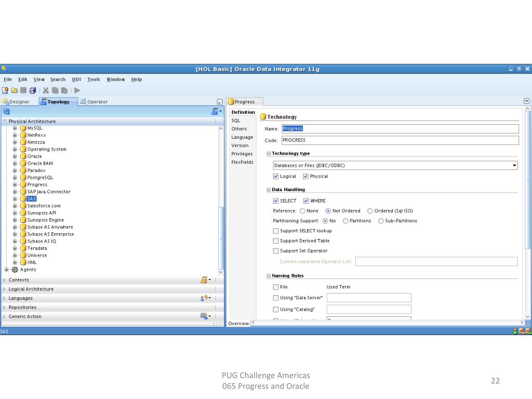Select the PostgreSQL tree item

tap(40, 178)
